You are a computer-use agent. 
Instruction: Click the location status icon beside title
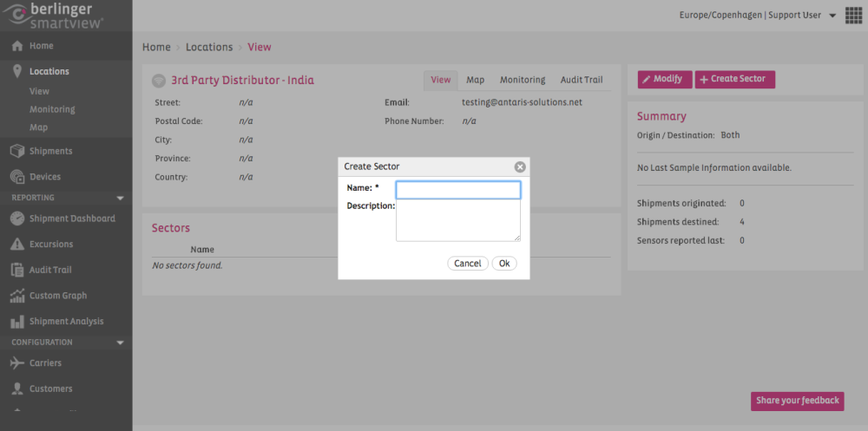159,81
